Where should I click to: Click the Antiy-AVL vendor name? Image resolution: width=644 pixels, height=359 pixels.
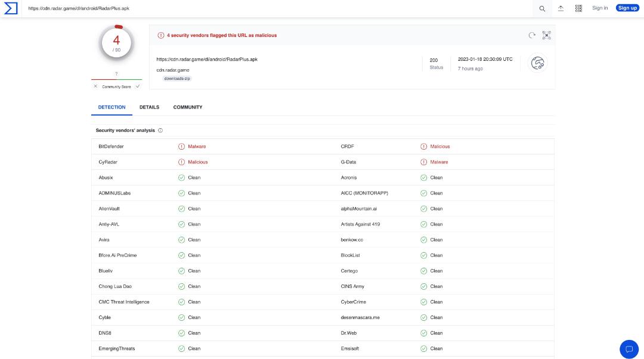(109, 224)
